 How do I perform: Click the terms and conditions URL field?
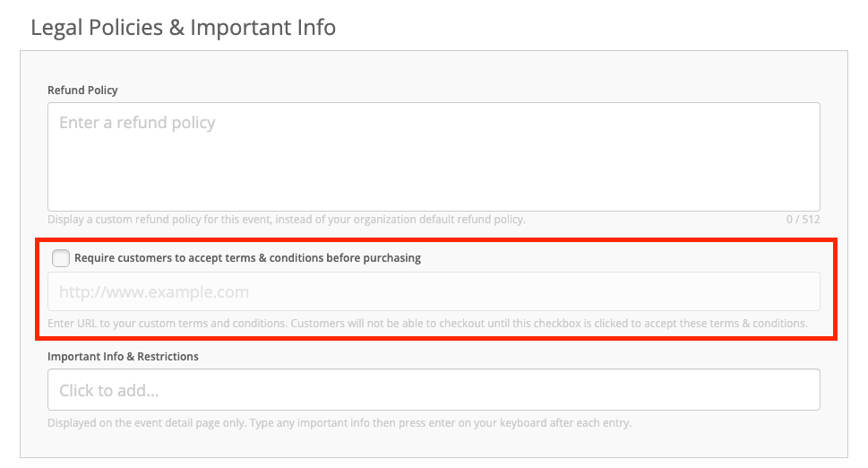coord(434,291)
